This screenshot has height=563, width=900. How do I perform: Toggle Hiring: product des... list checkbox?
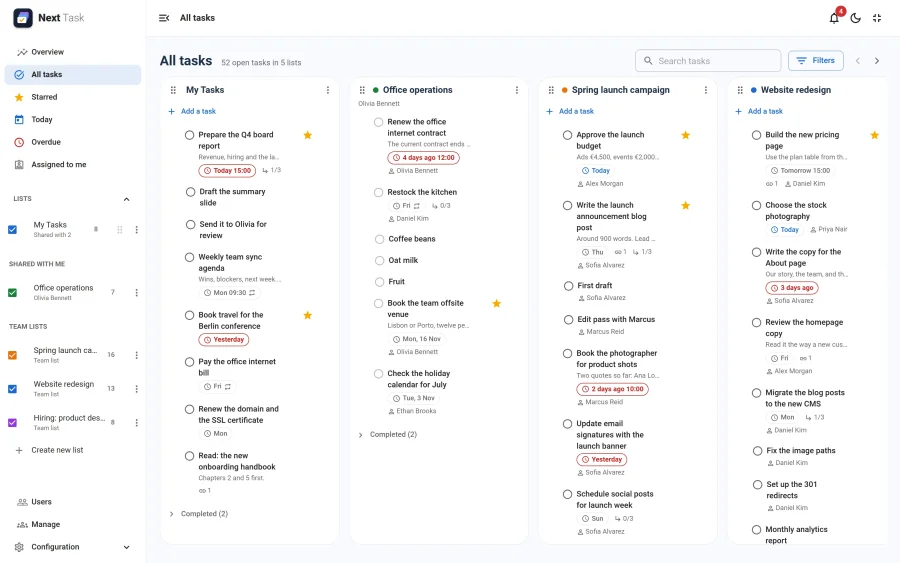click(12, 423)
